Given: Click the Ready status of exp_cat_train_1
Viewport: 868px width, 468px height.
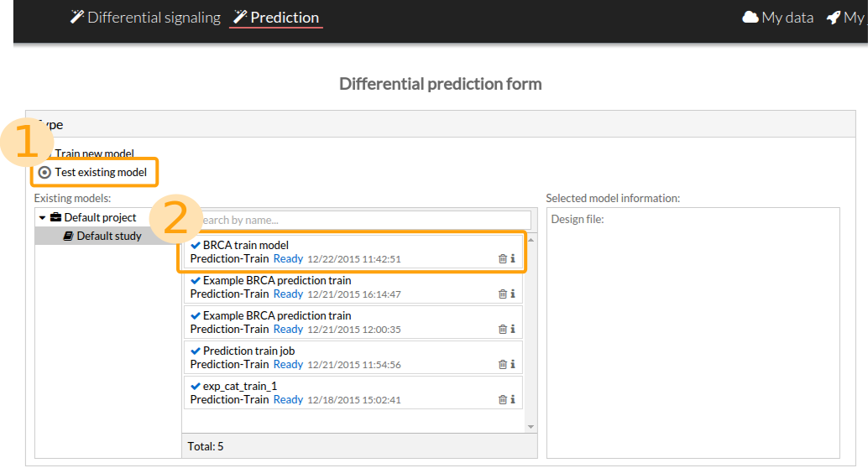Looking at the screenshot, I should click(x=288, y=400).
